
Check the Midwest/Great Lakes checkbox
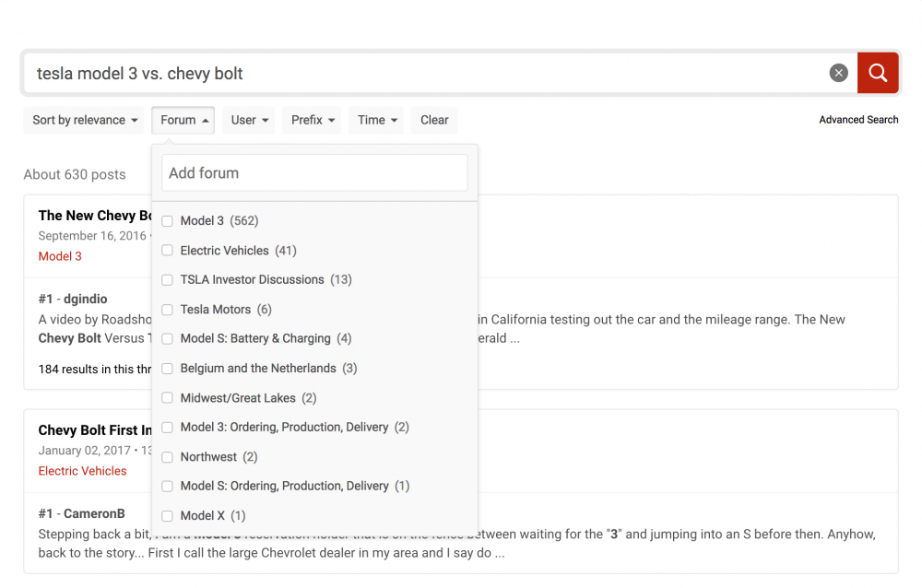point(168,398)
